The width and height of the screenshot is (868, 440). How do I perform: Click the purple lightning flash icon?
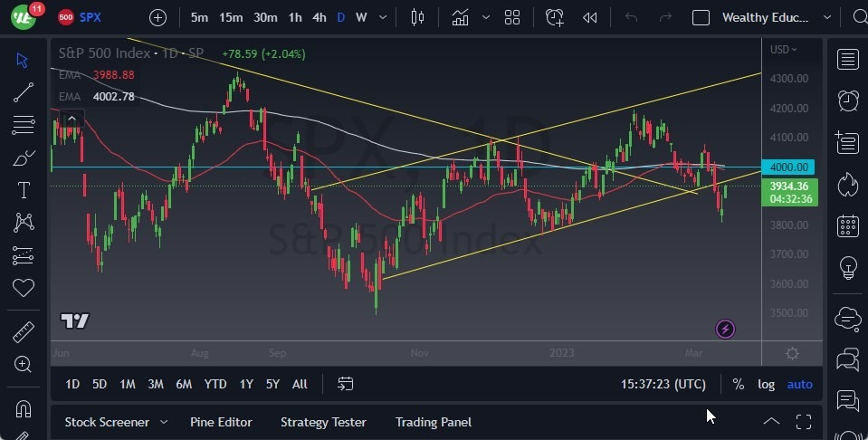point(725,330)
